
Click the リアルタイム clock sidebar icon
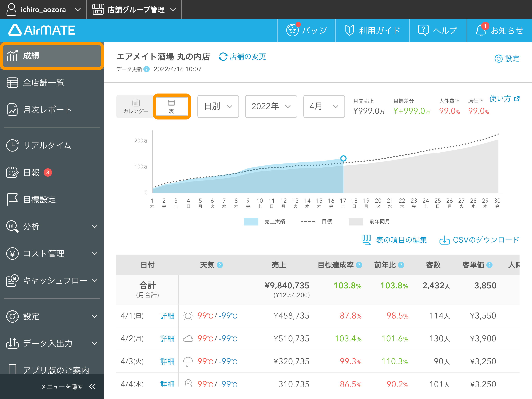[12, 145]
